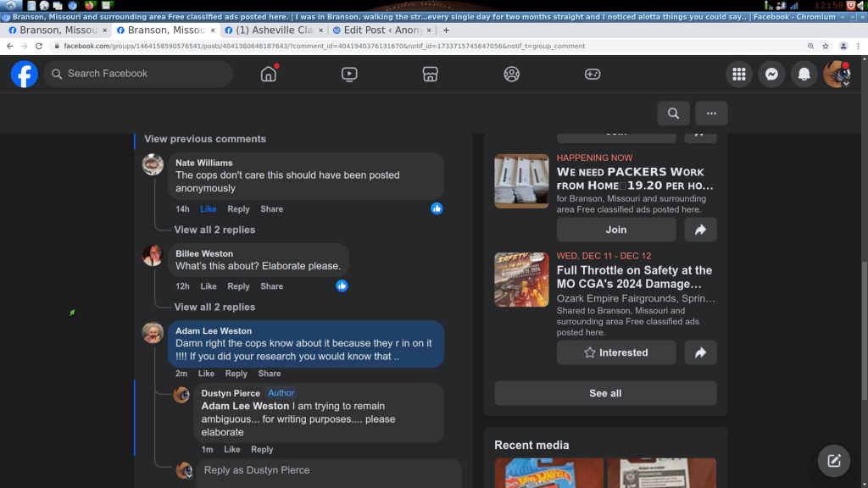Go to Facebook Home feed icon

pyautogui.click(x=269, y=75)
